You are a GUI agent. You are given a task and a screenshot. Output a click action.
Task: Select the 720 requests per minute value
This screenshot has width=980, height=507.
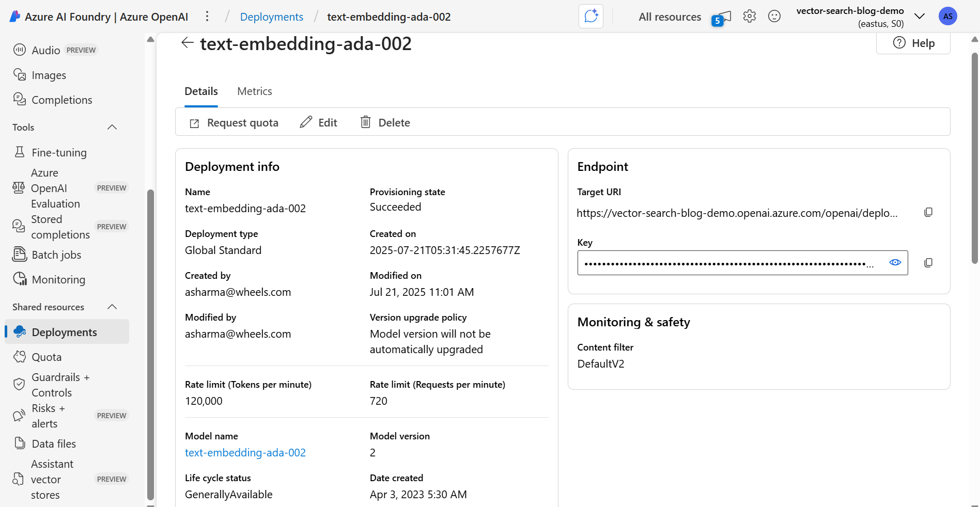coord(379,401)
